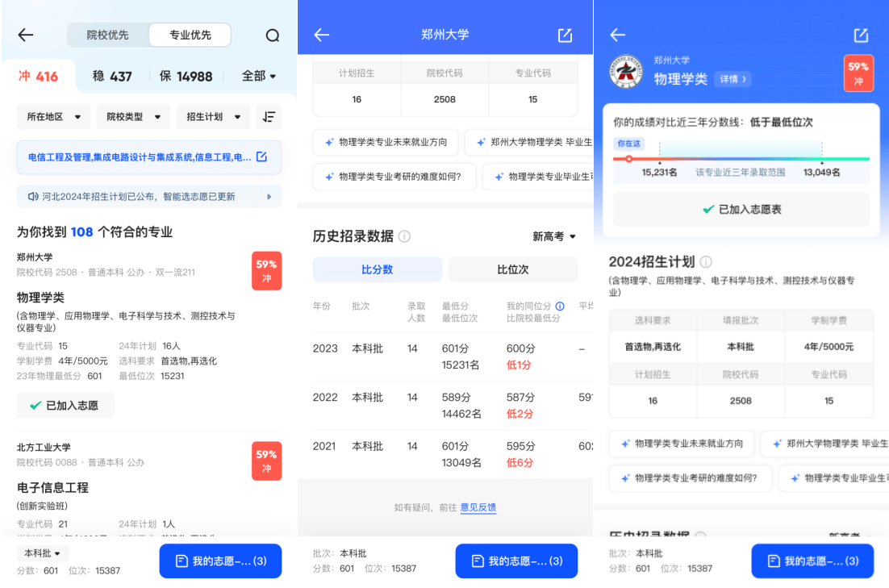
Task: Select the 稳 437 tab
Action: click(x=112, y=76)
